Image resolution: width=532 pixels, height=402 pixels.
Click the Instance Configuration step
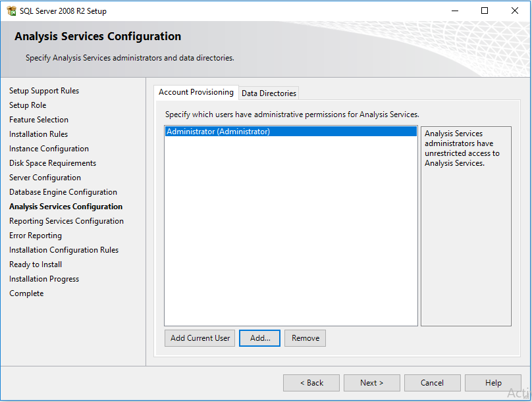click(49, 149)
